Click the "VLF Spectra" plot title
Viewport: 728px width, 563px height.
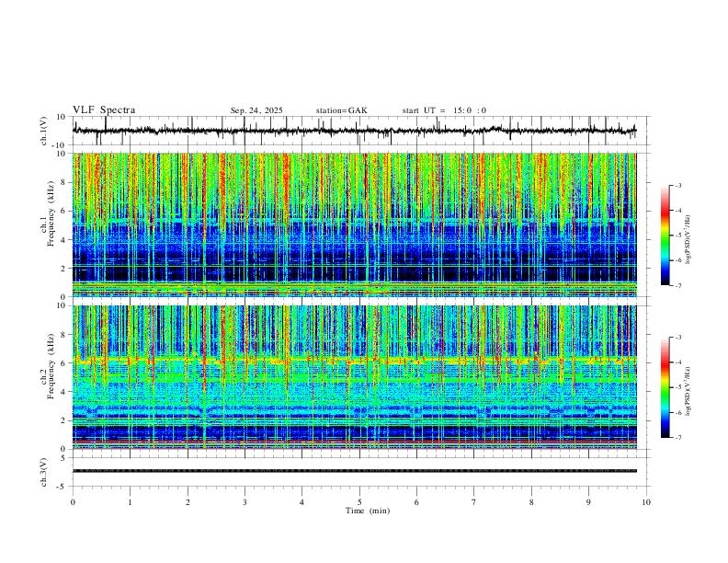tap(104, 110)
